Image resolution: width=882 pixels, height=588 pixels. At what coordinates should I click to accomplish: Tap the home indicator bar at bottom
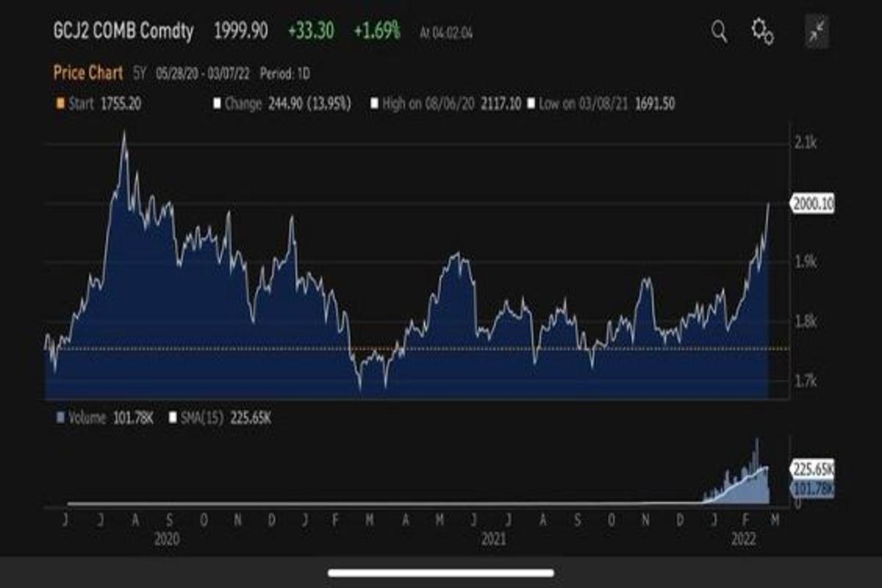pos(441,572)
